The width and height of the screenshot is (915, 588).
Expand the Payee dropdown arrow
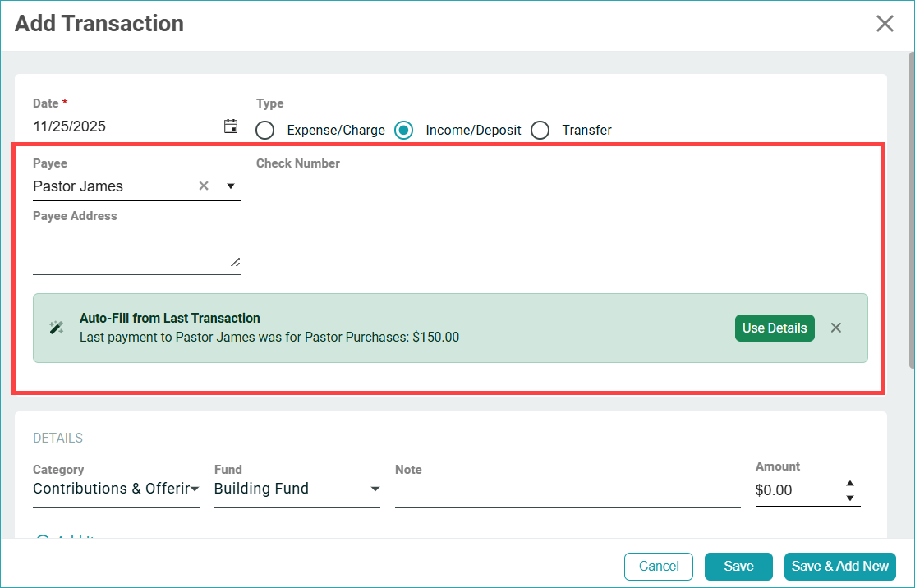(231, 186)
